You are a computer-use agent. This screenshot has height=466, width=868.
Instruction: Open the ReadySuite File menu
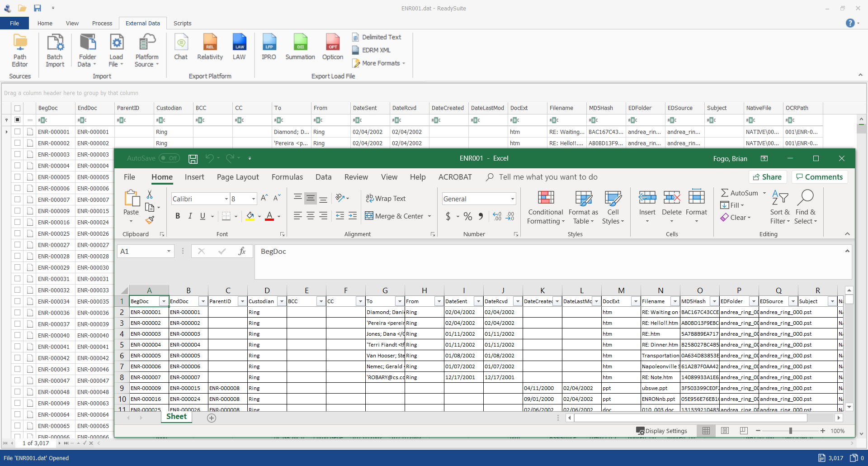14,24
